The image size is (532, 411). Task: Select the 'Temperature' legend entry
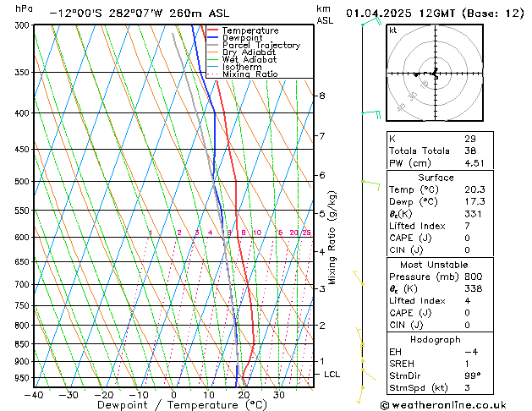250,30
